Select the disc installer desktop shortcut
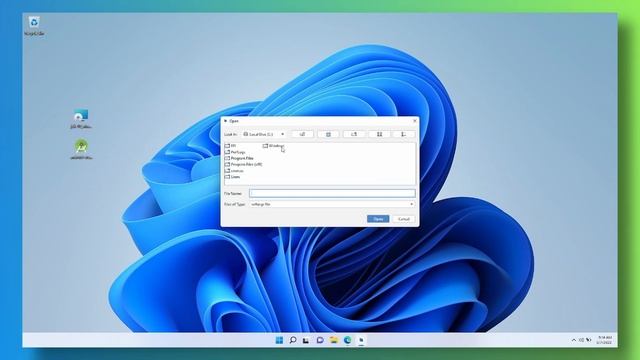 click(81, 119)
